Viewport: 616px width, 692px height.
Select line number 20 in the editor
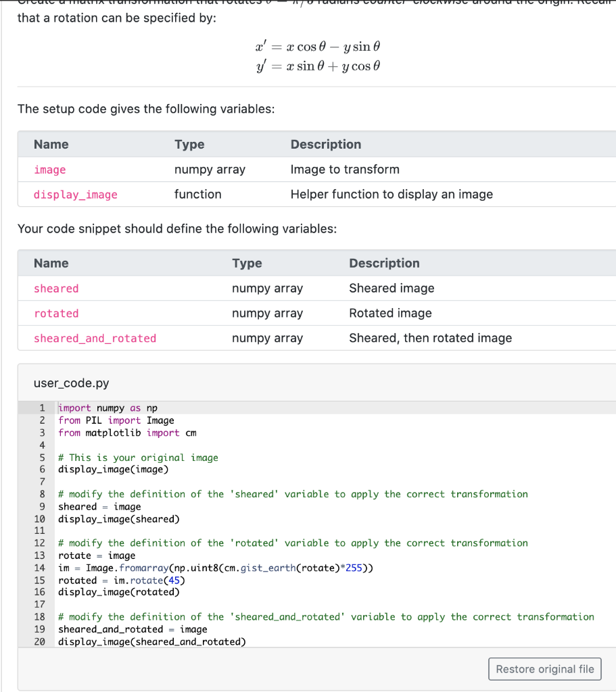tap(40, 641)
